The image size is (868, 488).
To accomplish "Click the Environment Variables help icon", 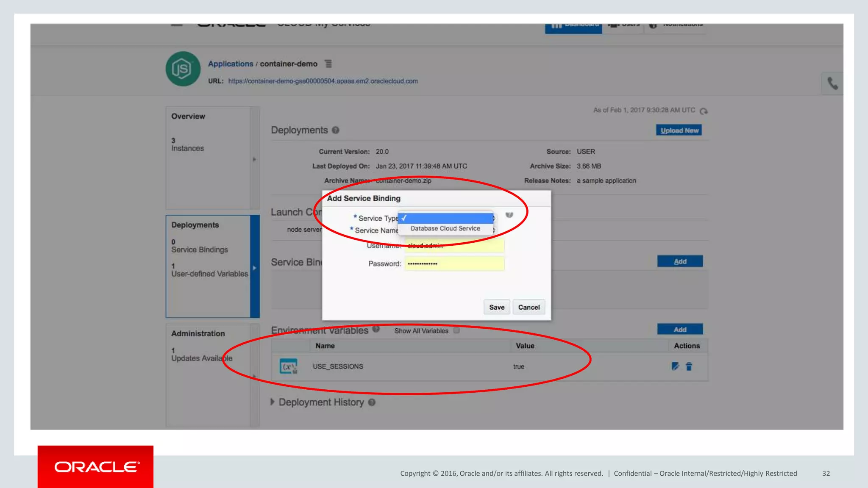I will [x=376, y=329].
